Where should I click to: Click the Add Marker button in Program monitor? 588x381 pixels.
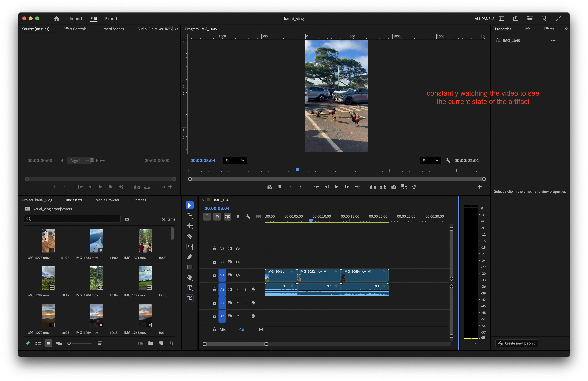[x=280, y=187]
